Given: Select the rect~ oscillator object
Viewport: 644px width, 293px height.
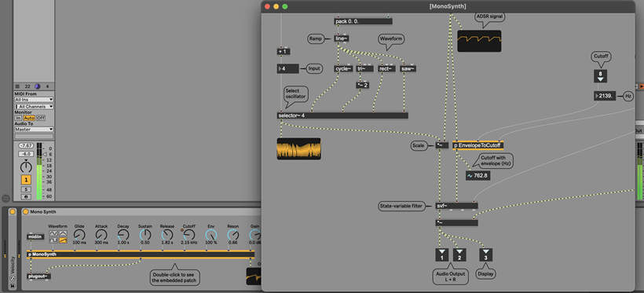Looking at the screenshot, I should pyautogui.click(x=386, y=68).
